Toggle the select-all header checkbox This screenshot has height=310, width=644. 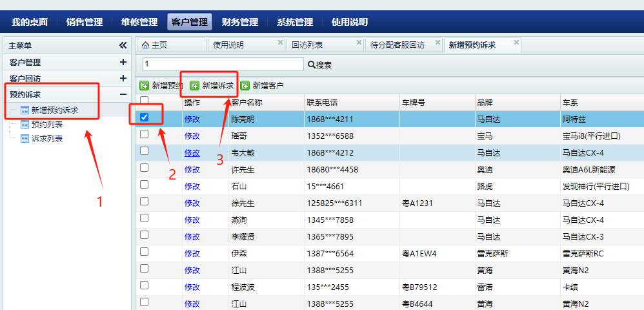145,101
